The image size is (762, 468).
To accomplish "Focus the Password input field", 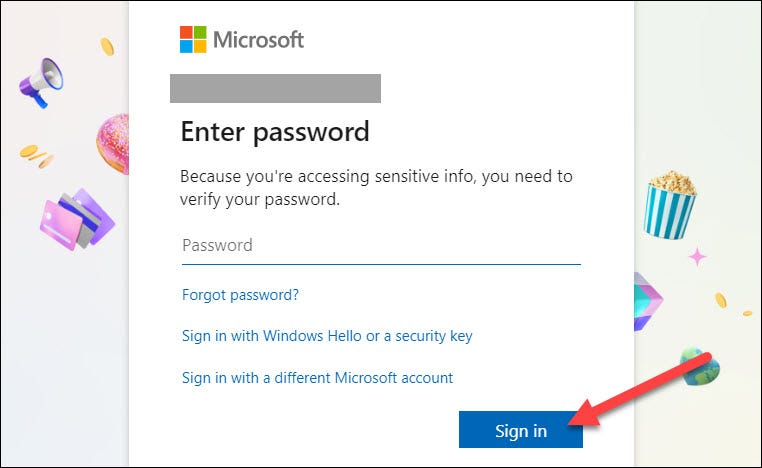I will 381,245.
